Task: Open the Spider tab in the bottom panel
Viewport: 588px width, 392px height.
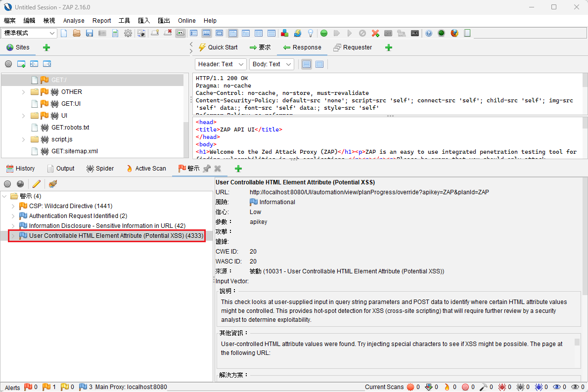Action: pos(100,169)
